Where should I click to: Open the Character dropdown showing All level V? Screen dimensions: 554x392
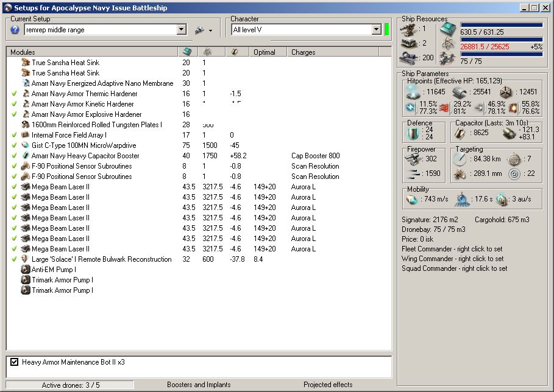[376, 30]
